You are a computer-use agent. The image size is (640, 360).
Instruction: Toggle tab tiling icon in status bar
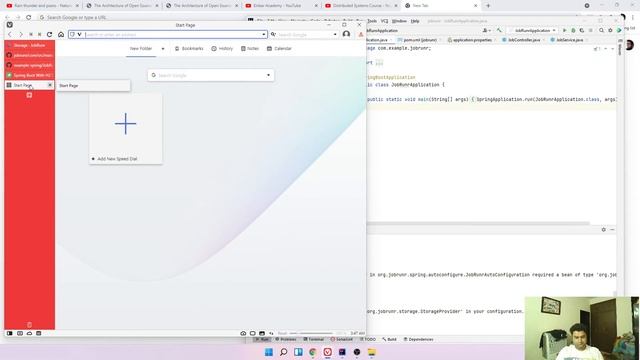click(x=253, y=333)
